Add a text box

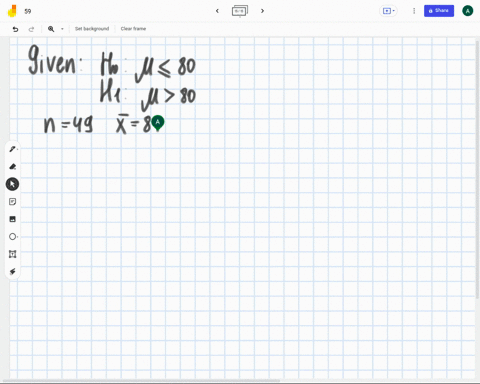12,254
